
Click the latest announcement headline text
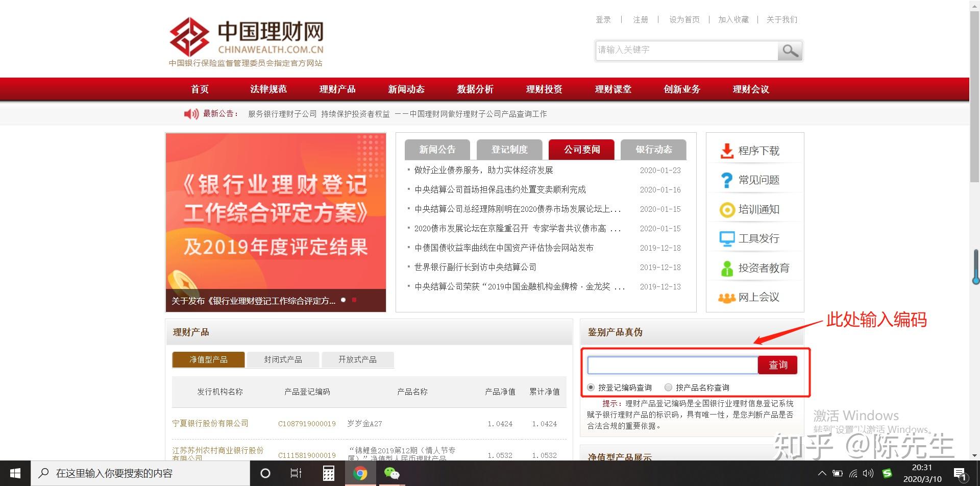click(397, 114)
